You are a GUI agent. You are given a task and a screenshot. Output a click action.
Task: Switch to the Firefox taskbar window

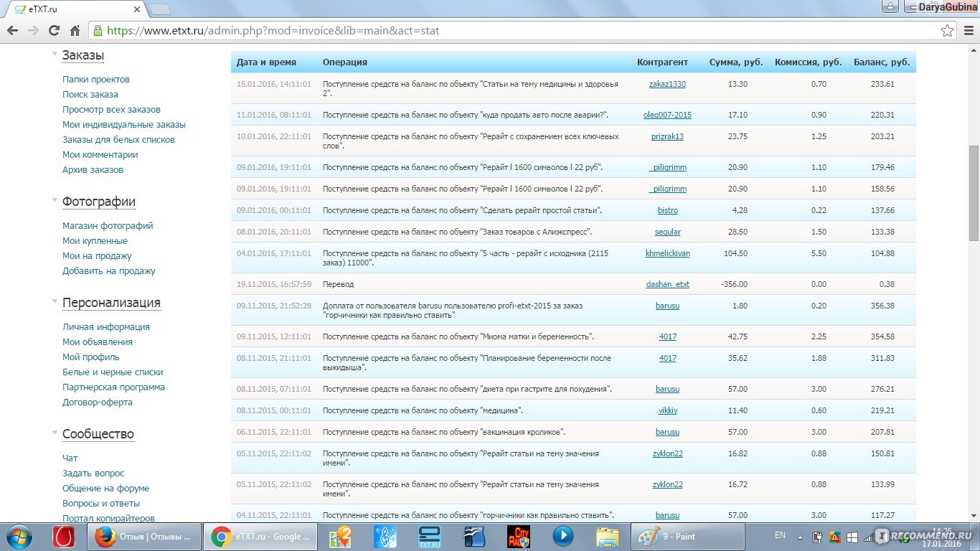pyautogui.click(x=143, y=536)
